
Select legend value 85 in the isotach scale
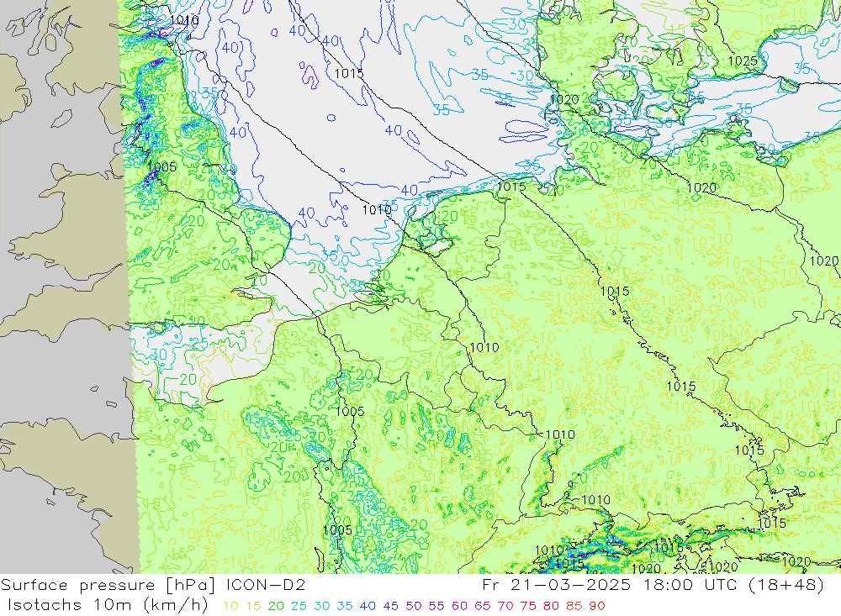(574, 606)
